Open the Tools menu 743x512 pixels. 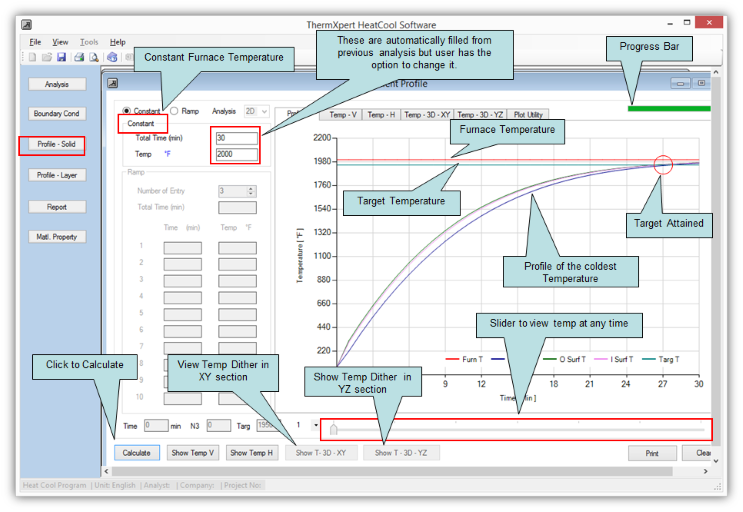click(89, 42)
